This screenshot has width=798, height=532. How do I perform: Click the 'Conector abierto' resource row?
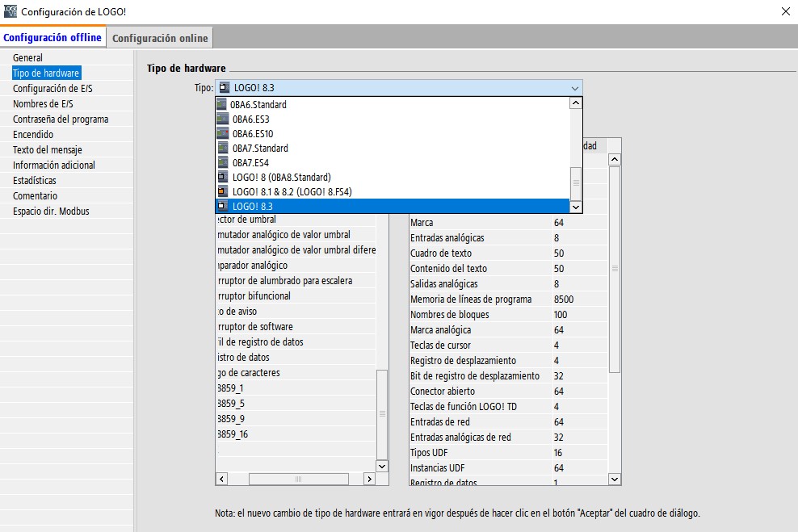[508, 391]
